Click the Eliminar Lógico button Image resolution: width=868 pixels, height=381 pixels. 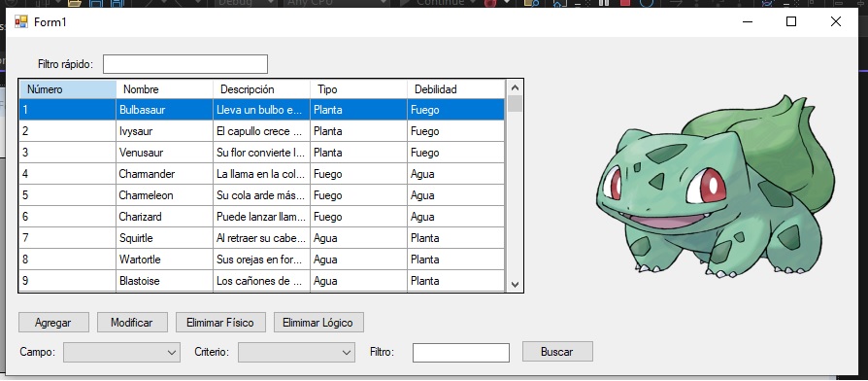point(318,323)
